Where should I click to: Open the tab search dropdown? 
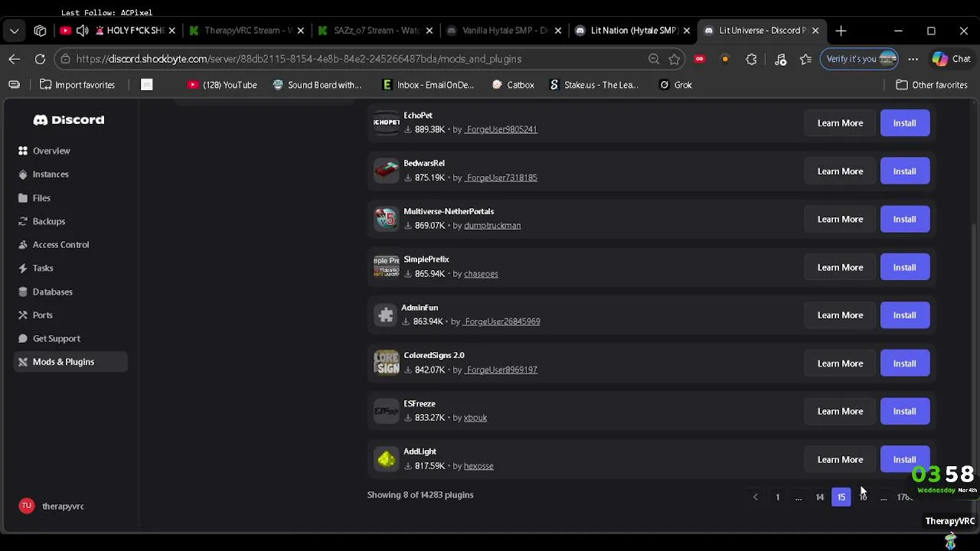pos(15,31)
